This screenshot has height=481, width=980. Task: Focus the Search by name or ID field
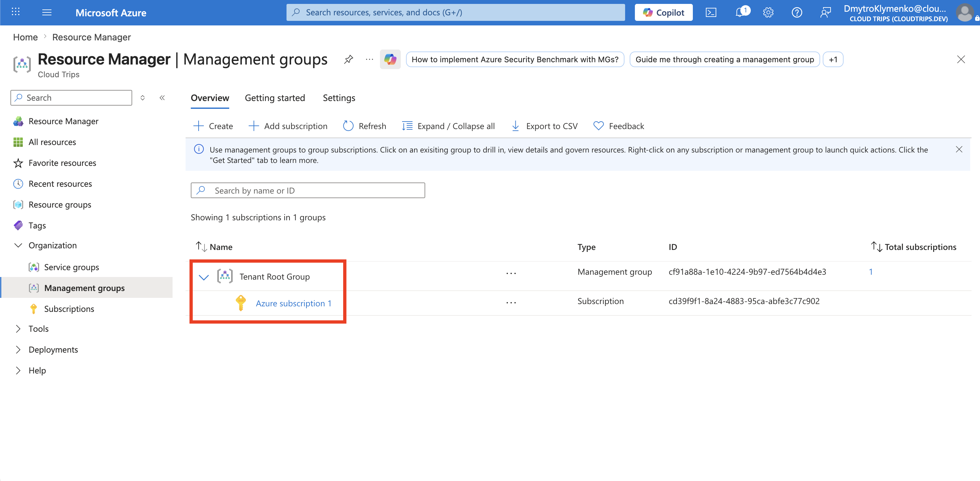307,190
